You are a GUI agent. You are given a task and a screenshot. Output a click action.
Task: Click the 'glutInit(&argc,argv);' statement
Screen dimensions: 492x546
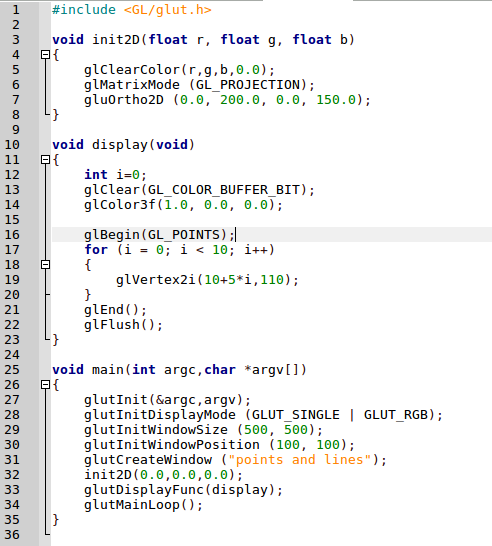[167, 400]
